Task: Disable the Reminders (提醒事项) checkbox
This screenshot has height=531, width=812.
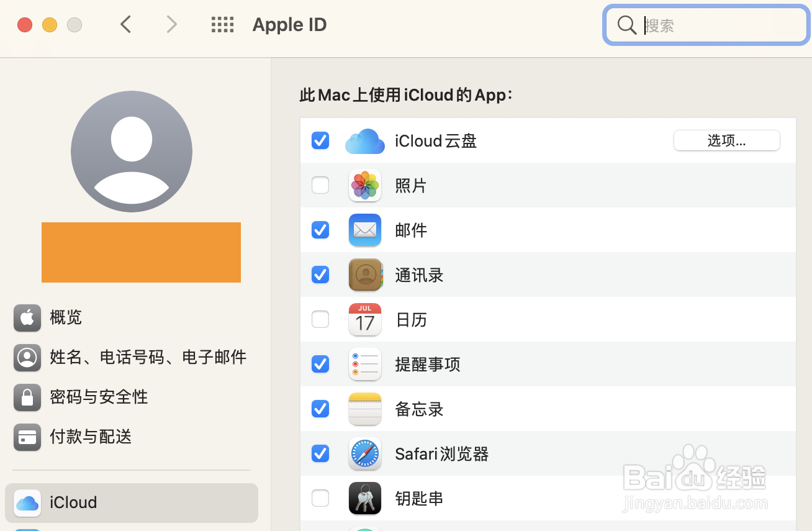Action: tap(320, 364)
